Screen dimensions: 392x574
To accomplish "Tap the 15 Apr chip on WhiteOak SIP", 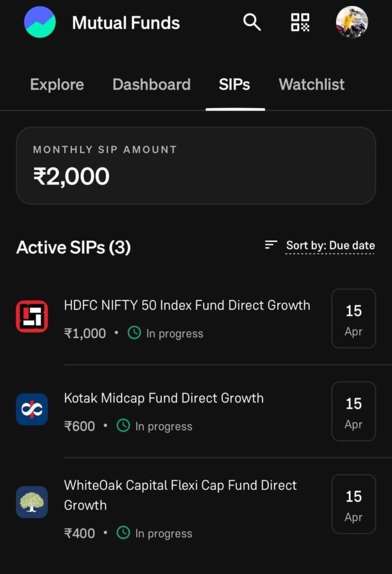I will tap(353, 504).
